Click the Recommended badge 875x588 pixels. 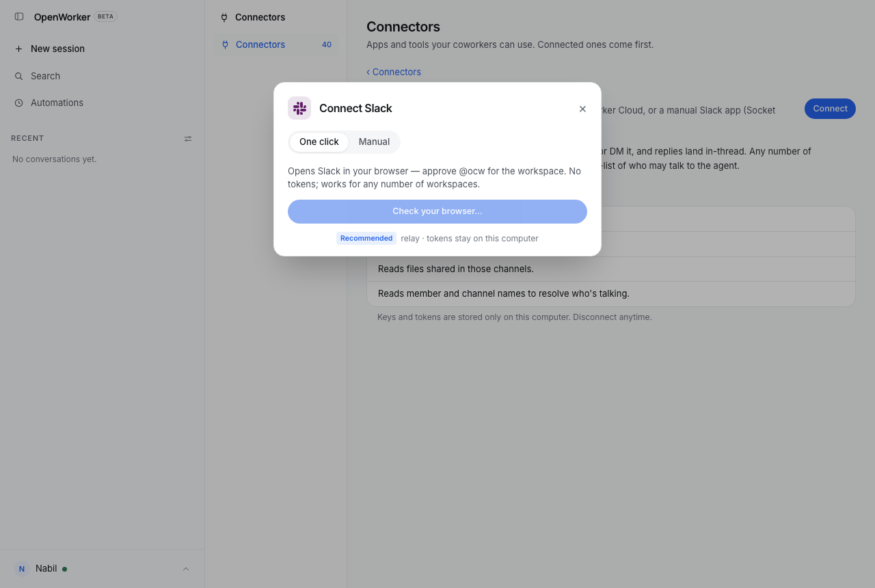click(x=366, y=239)
